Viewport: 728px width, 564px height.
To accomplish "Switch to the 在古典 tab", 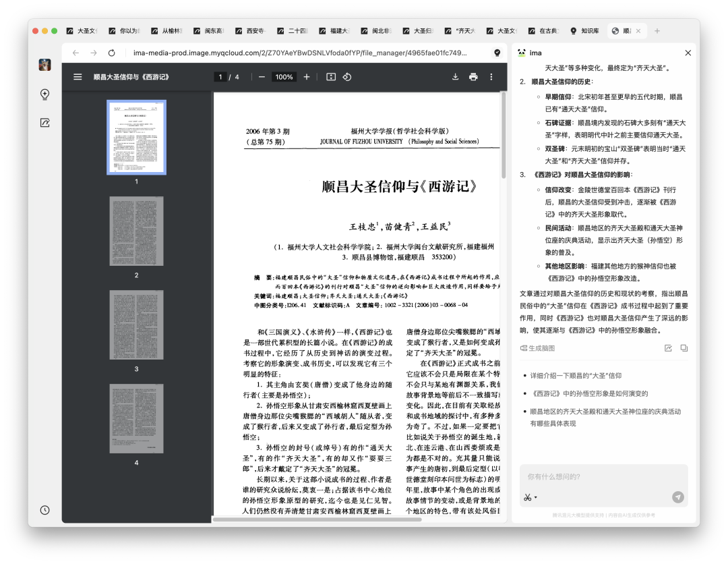I will (x=544, y=30).
